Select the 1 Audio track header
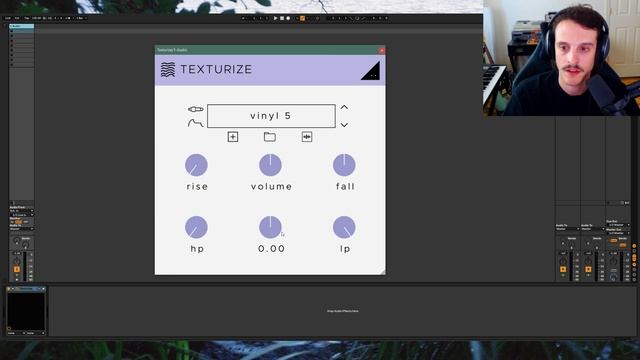The width and height of the screenshot is (640, 360). 22,26
